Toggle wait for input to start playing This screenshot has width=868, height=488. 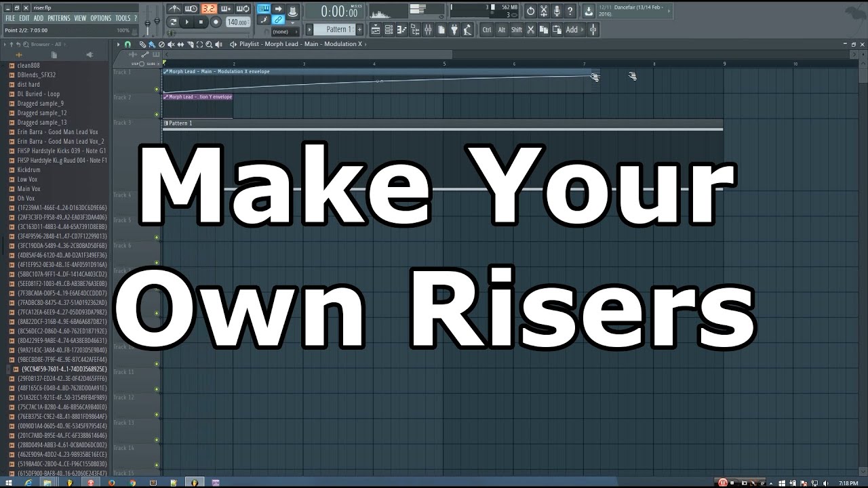(x=191, y=9)
